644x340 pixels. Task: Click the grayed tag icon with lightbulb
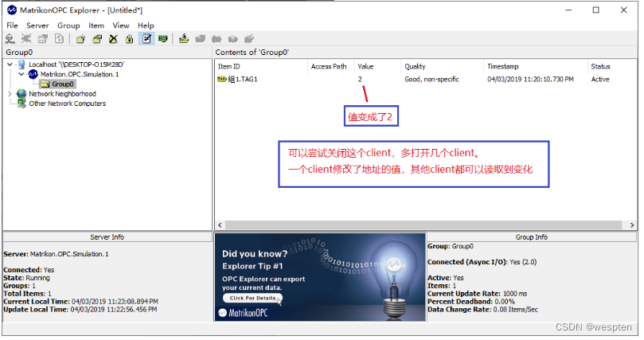(x=233, y=39)
